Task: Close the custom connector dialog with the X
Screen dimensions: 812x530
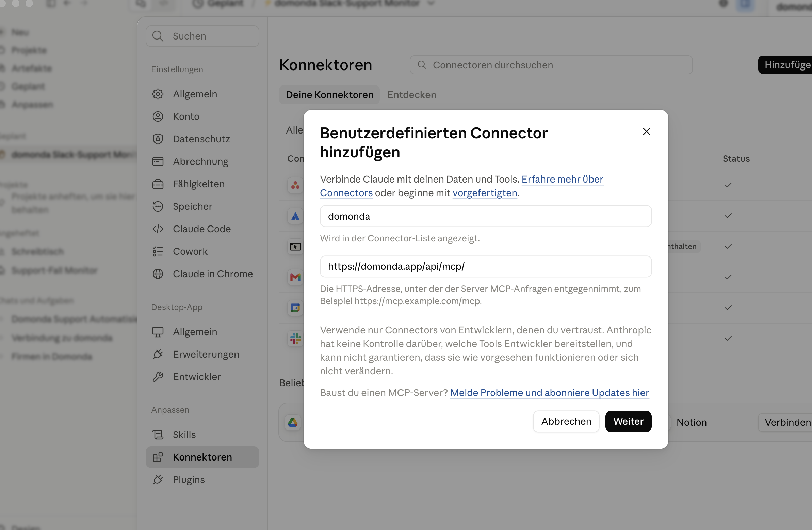Action: tap(646, 131)
